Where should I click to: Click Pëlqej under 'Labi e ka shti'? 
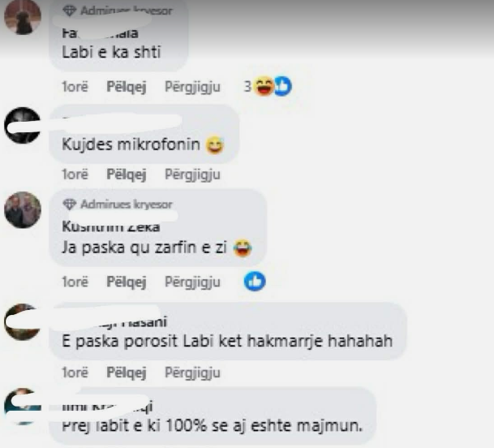[x=127, y=87]
